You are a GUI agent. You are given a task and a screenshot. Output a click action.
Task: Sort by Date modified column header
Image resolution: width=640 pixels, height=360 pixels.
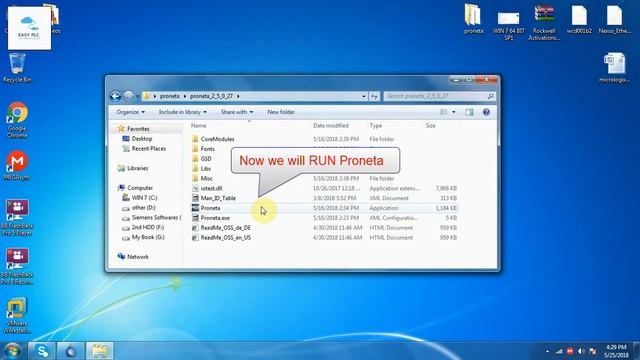coord(331,126)
